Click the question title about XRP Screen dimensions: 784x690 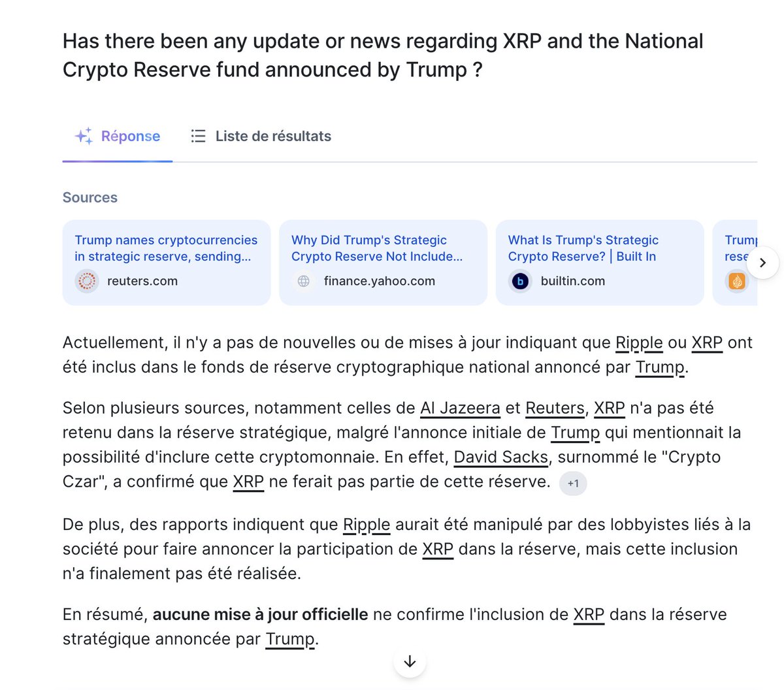(x=383, y=55)
